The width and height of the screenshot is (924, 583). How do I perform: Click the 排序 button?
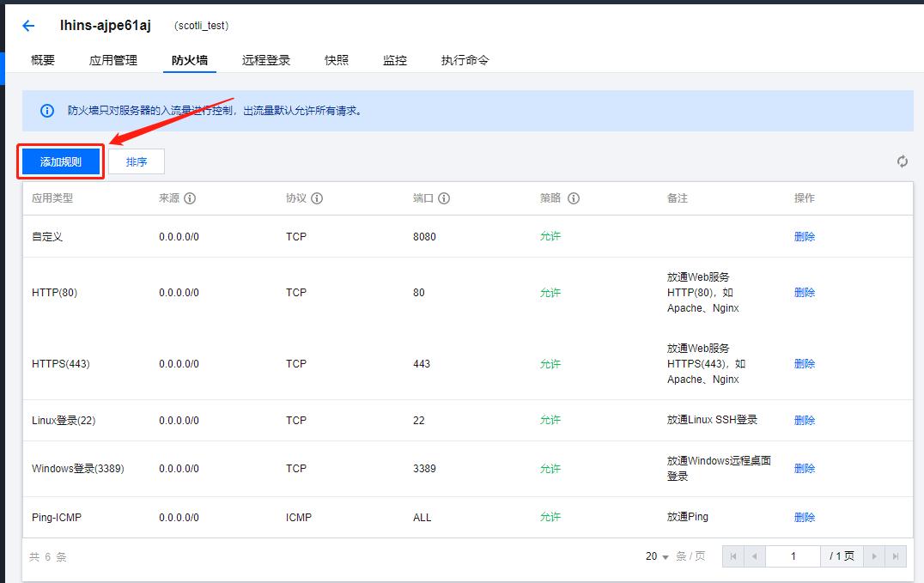click(136, 161)
